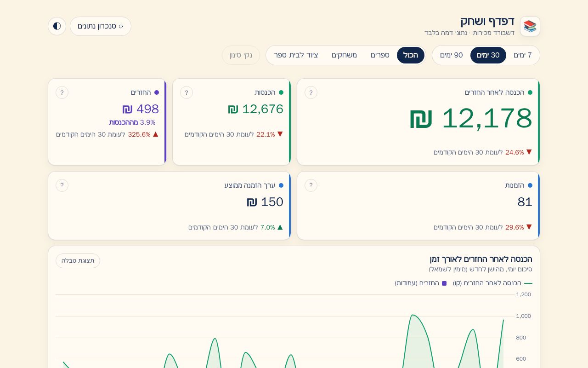The height and width of the screenshot is (368, 588).
Task: Open help icon on החזרים card
Action: click(62, 92)
